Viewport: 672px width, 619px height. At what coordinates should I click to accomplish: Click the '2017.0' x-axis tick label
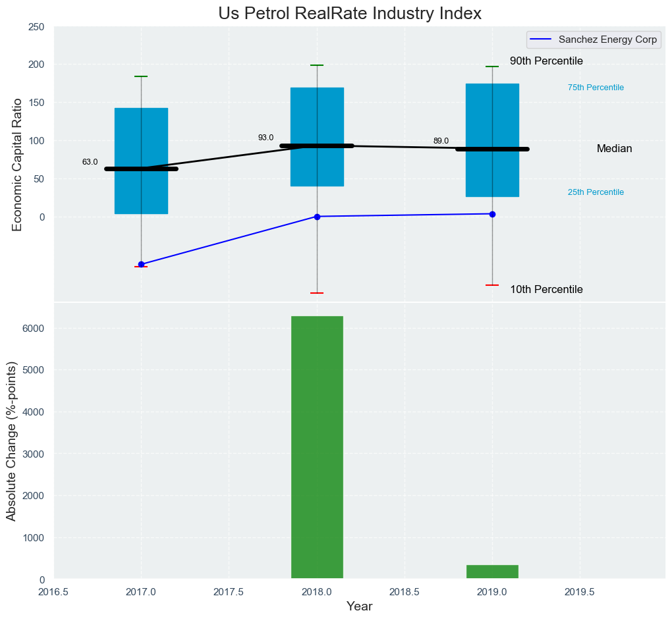pyautogui.click(x=141, y=592)
